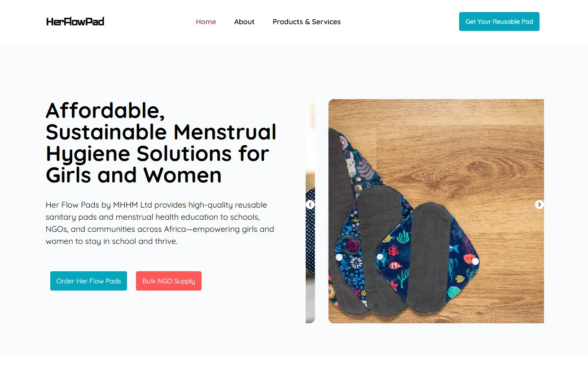Viewport: 588px width, 378px height.
Task: Click the Bulk NGO Supply button
Action: (x=169, y=281)
